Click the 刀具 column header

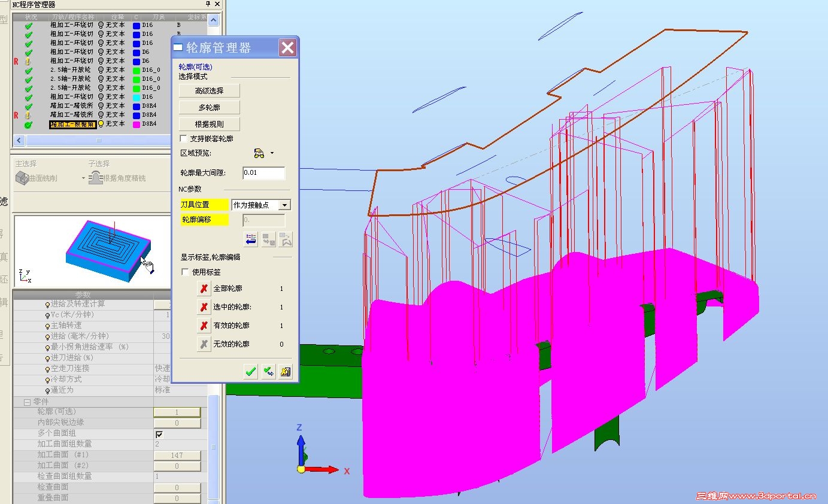pyautogui.click(x=157, y=17)
